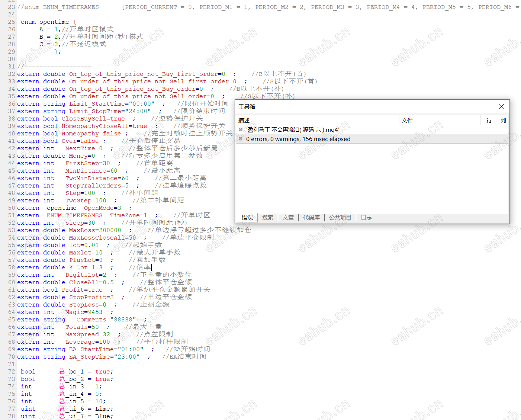Click 'sleep=30' on line 52
Viewport: 521px width, 420px height.
[80, 223]
